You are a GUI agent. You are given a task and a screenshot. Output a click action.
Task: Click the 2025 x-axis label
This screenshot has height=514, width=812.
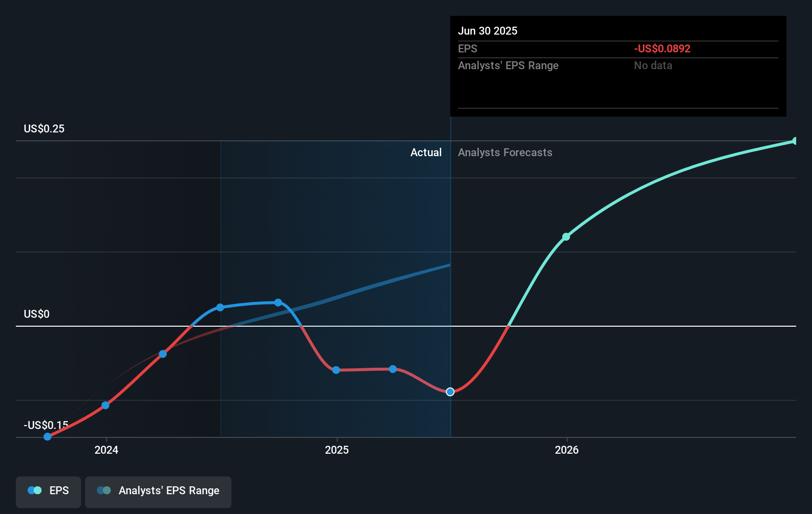coord(337,450)
